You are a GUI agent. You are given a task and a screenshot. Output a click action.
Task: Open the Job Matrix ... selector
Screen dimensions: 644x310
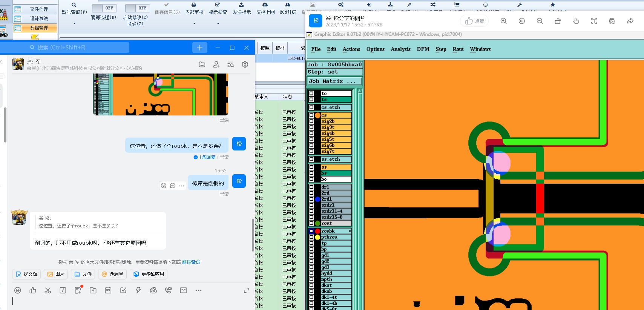[x=334, y=81]
